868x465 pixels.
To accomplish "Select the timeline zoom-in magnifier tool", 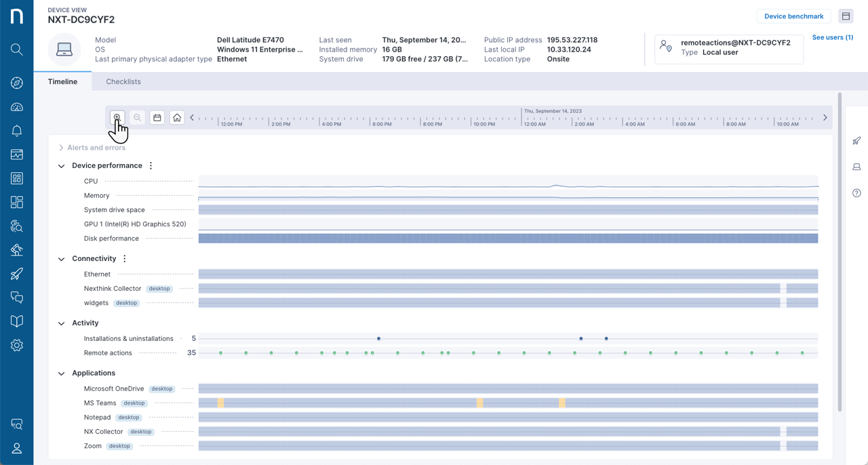I will click(117, 117).
